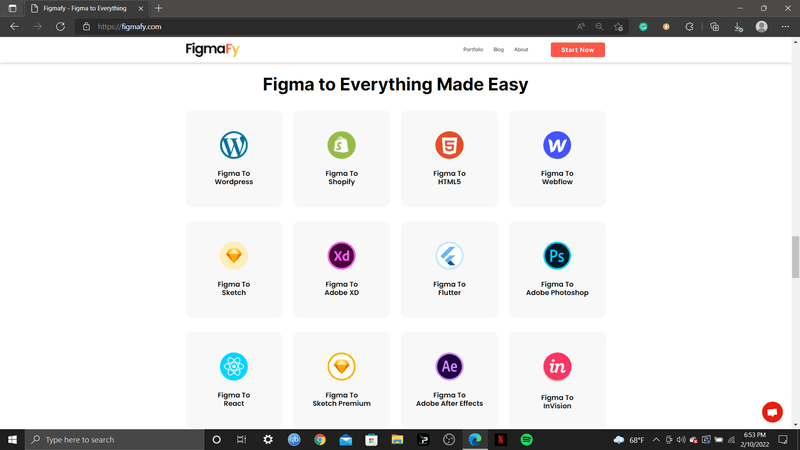Viewport: 800px width, 450px height.
Task: Switch to the Figmafy browser tab
Action: coord(86,8)
